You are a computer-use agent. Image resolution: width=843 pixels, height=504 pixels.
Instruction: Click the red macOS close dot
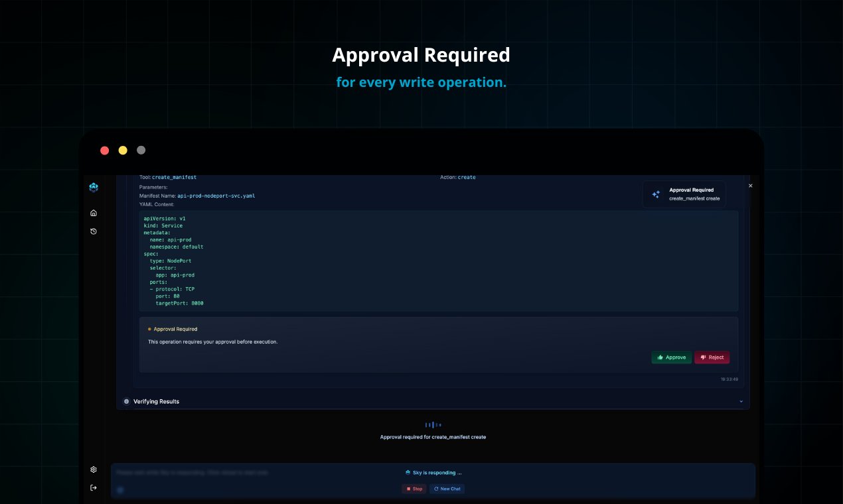(x=105, y=151)
